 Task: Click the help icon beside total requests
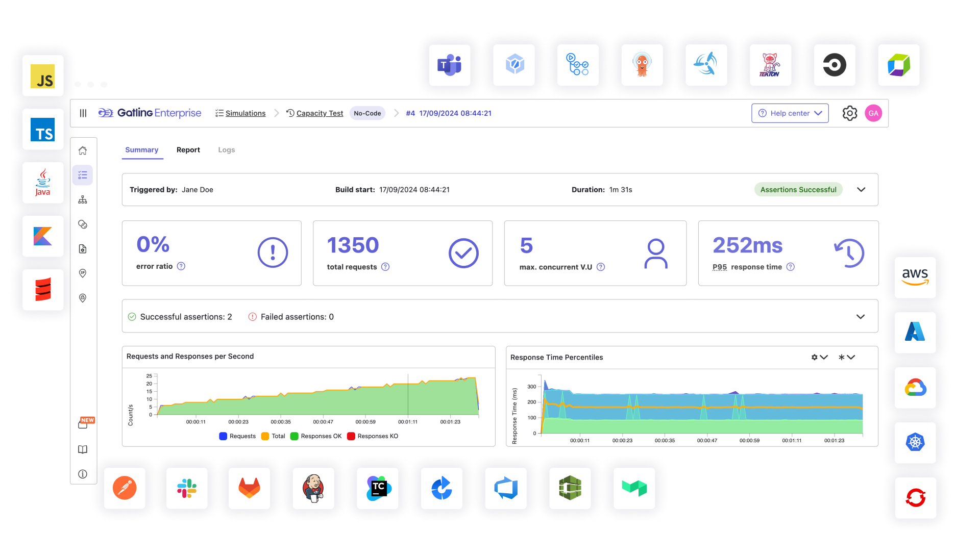(x=385, y=267)
